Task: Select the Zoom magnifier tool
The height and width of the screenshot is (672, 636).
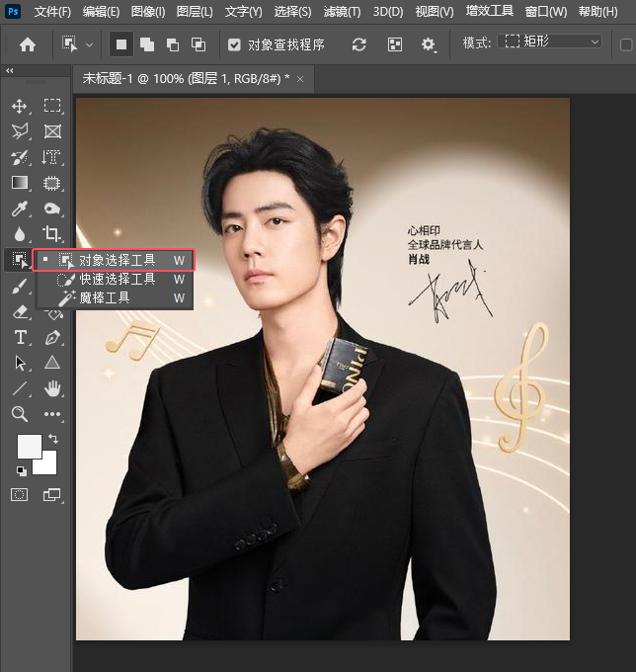Action: [x=20, y=414]
